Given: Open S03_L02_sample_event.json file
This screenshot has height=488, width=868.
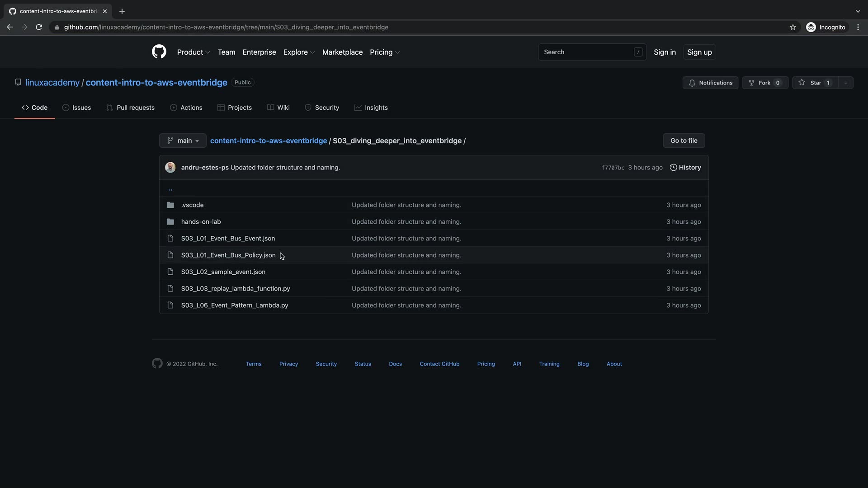Looking at the screenshot, I should (223, 272).
